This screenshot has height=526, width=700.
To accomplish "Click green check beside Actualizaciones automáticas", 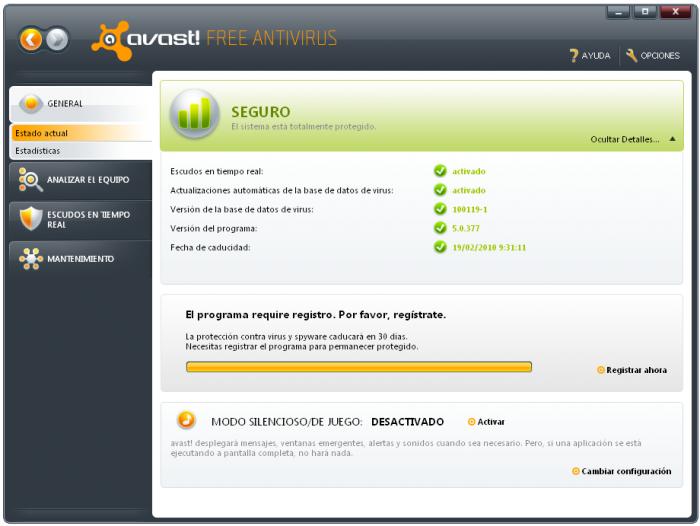I will pos(440,190).
